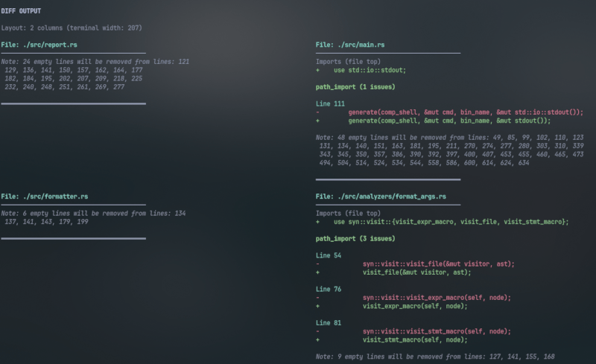The height and width of the screenshot is (364, 596).
Task: Click the added 'use syn::visit::{...}' import line
Action: click(451, 222)
